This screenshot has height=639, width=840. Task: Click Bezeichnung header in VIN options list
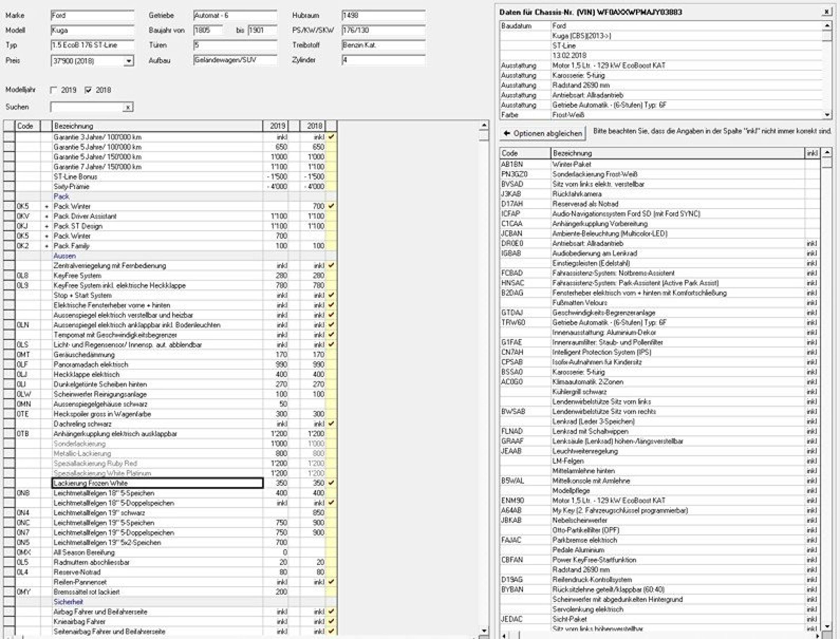[677, 153]
